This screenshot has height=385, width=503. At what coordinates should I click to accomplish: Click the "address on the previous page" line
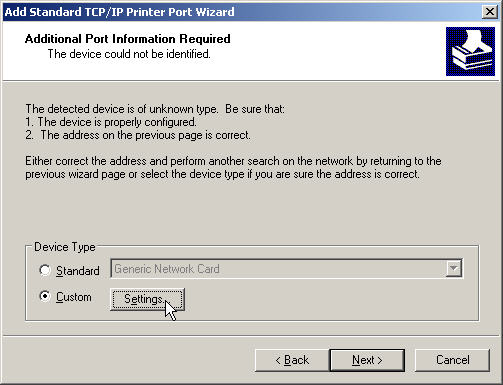(x=138, y=135)
